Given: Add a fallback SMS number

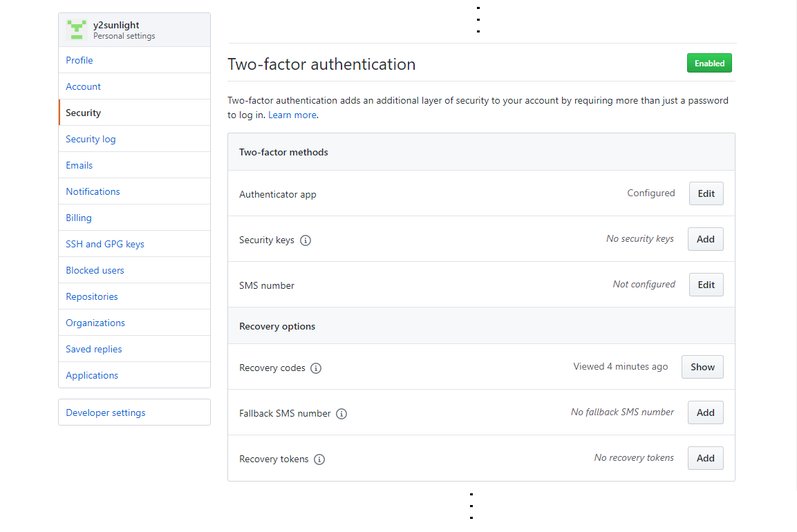Looking at the screenshot, I should (x=705, y=412).
